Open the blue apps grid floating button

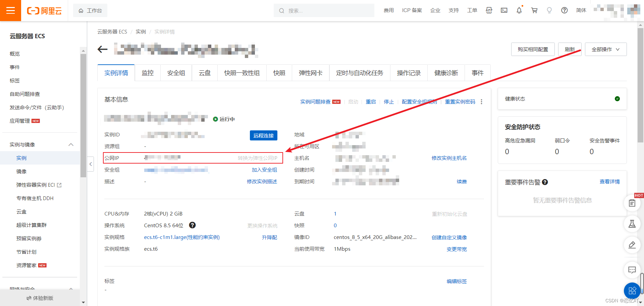(x=632, y=291)
